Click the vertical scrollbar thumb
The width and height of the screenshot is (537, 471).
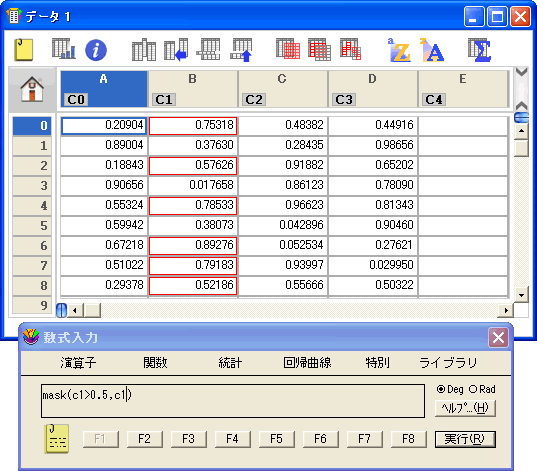click(521, 148)
